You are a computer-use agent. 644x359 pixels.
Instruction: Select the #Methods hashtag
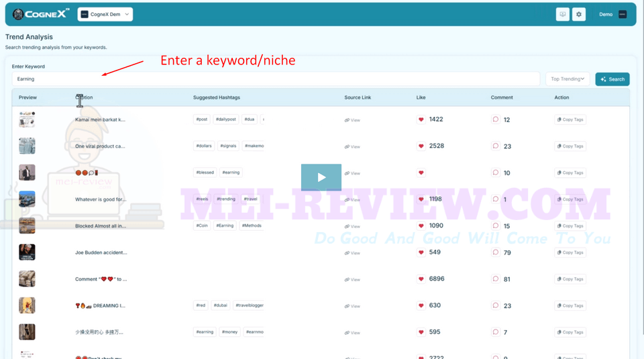[x=252, y=225]
